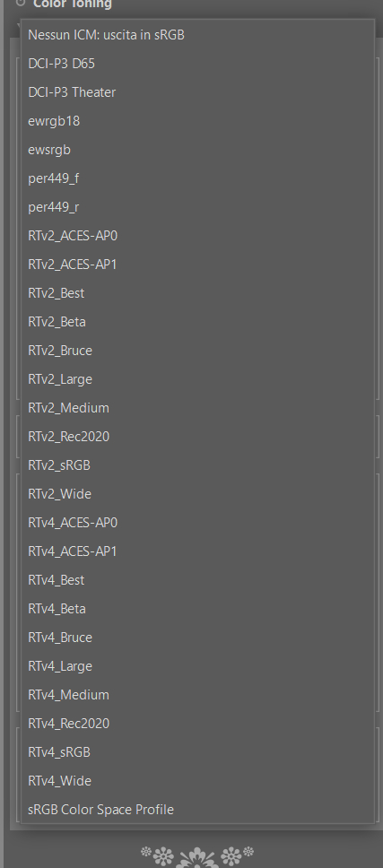Select RTv4_Beta entry
The width and height of the screenshot is (383, 868).
(x=197, y=609)
